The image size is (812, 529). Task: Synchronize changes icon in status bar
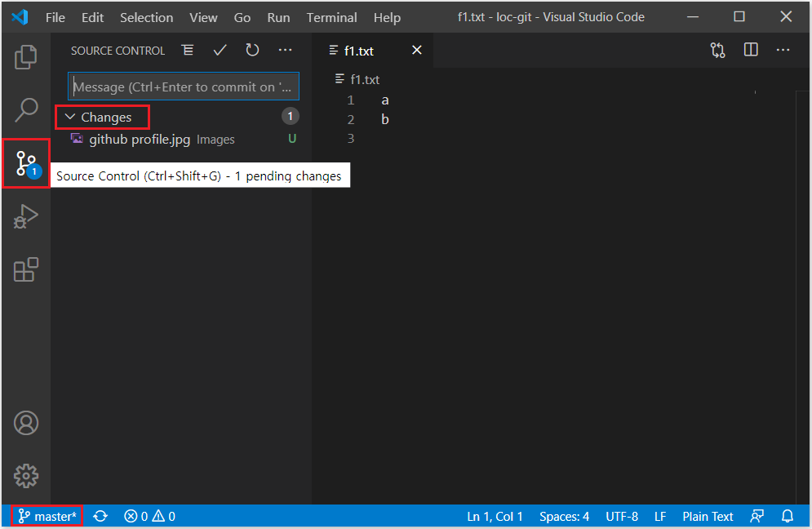coord(100,516)
